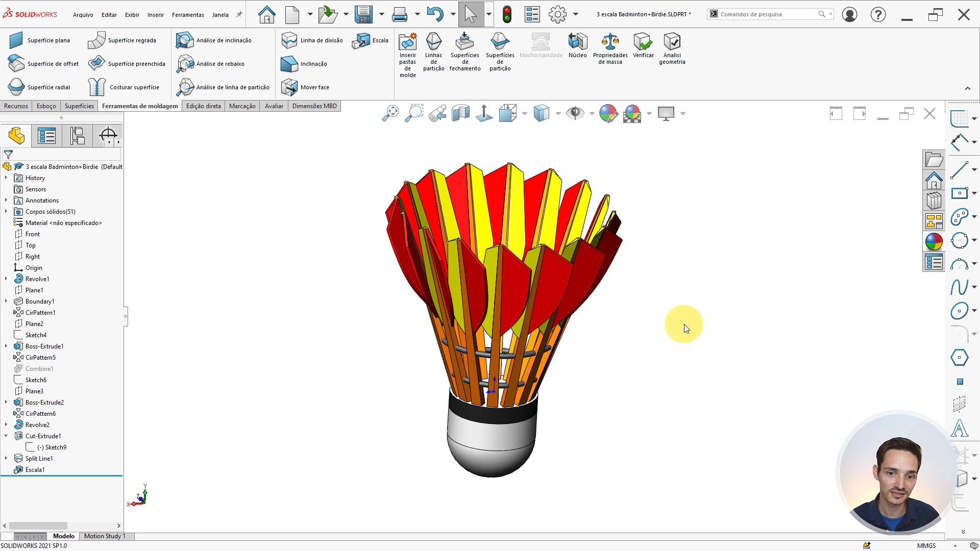Select the Inclinação tool
The height and width of the screenshot is (551, 980).
304,64
